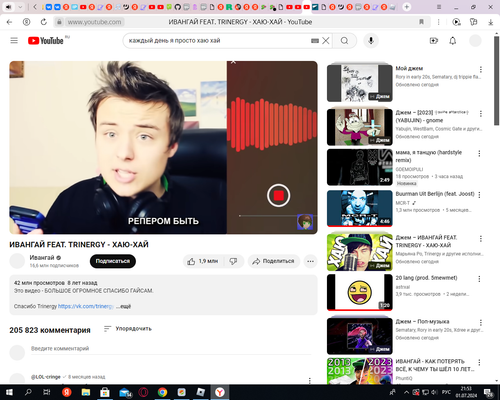The width and height of the screenshot is (500, 400).
Task: Open the Windows Start menu
Action: pyautogui.click(x=9, y=392)
